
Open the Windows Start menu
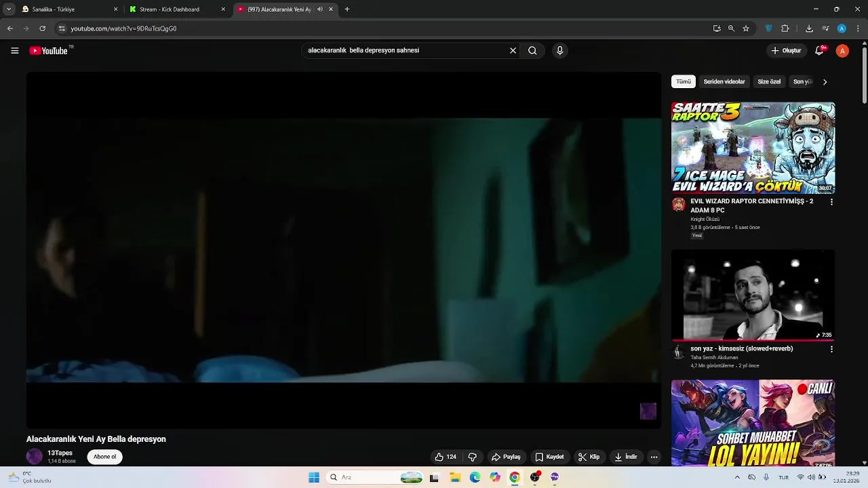[314, 477]
